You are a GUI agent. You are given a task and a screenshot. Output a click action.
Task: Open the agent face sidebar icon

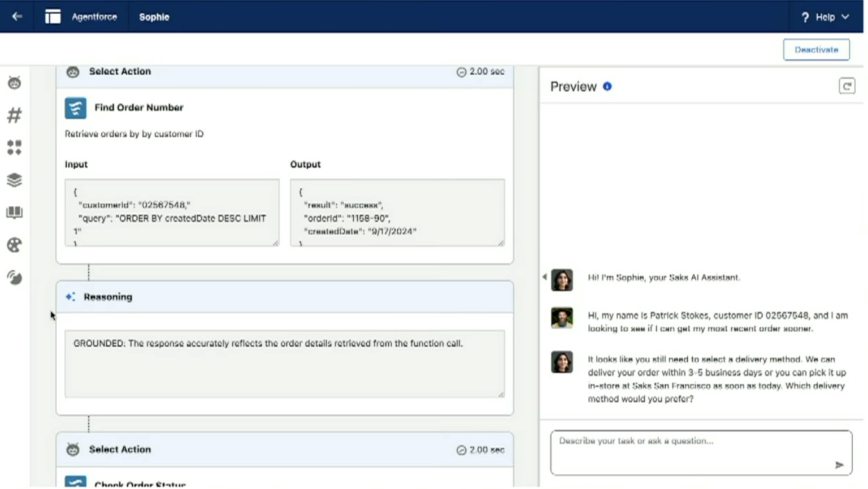14,83
